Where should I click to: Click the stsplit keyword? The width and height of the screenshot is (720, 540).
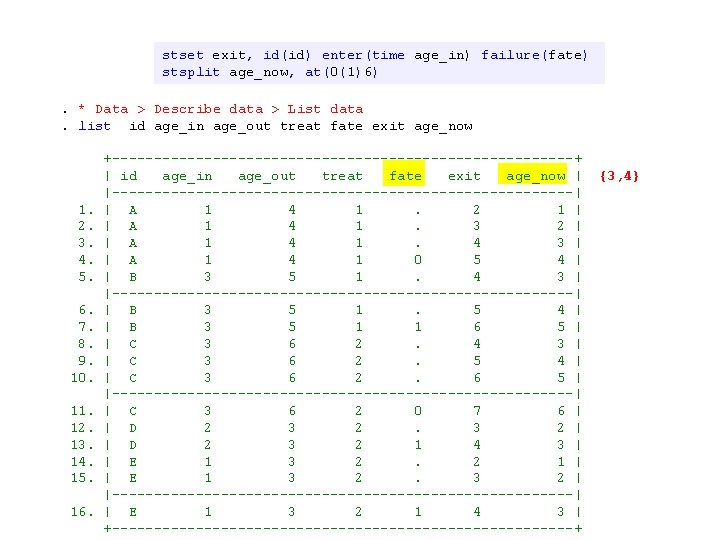pos(191,73)
